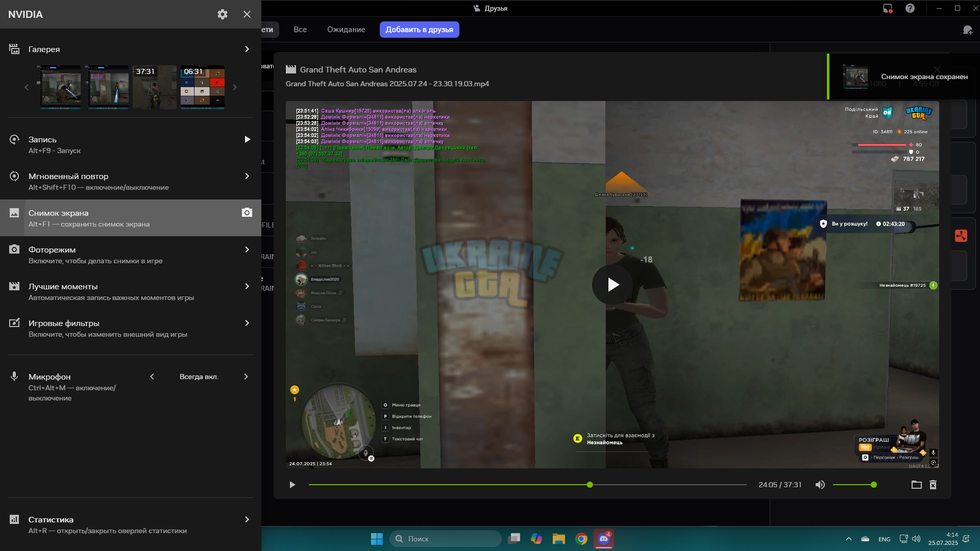The image size is (980, 551).
Task: Open Google Chrome from taskbar
Action: [x=581, y=539]
